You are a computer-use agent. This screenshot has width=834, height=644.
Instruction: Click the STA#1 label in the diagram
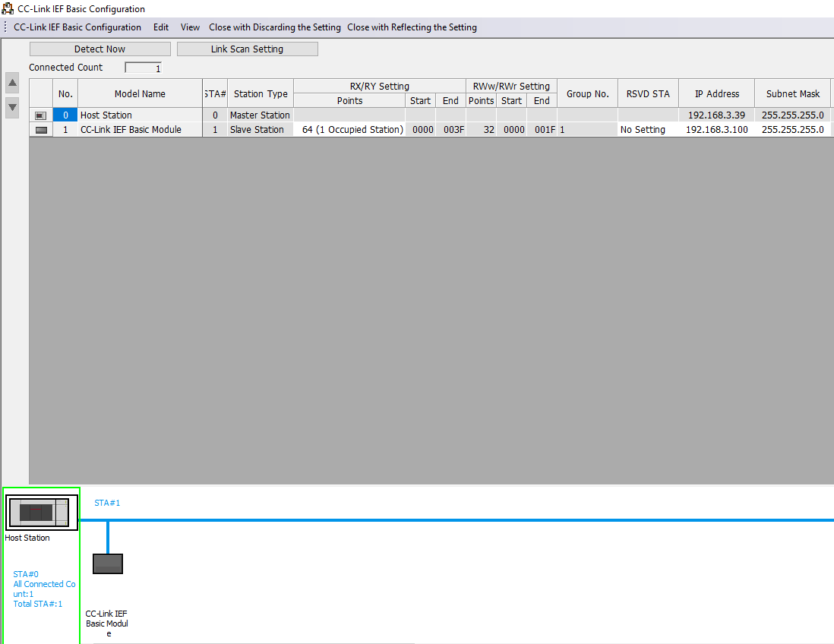[107, 503]
